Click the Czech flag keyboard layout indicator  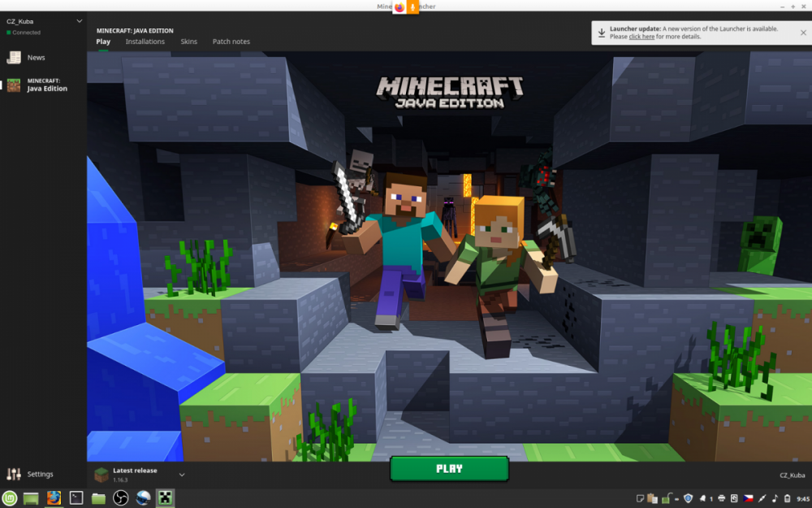pyautogui.click(x=748, y=498)
